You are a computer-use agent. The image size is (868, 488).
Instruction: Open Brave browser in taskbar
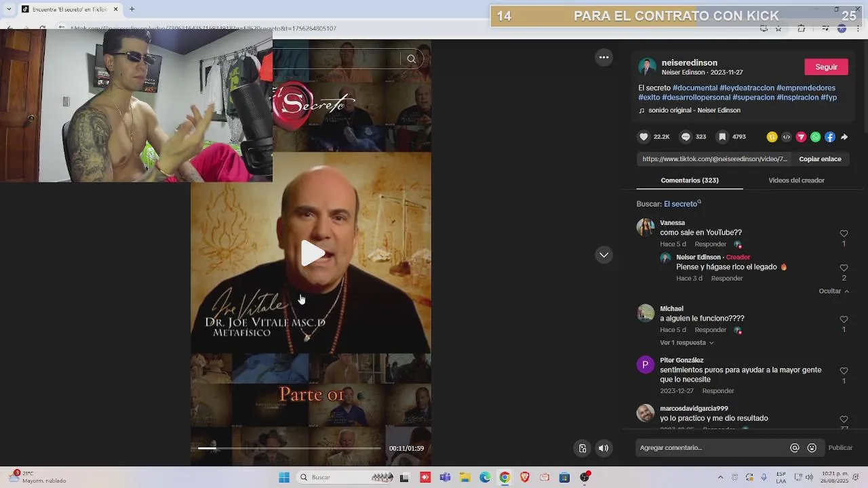click(524, 477)
